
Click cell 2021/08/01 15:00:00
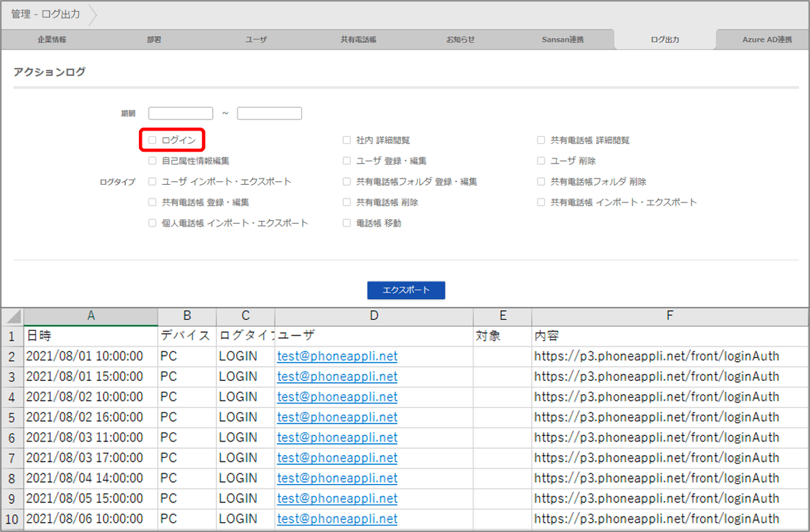tap(91, 377)
